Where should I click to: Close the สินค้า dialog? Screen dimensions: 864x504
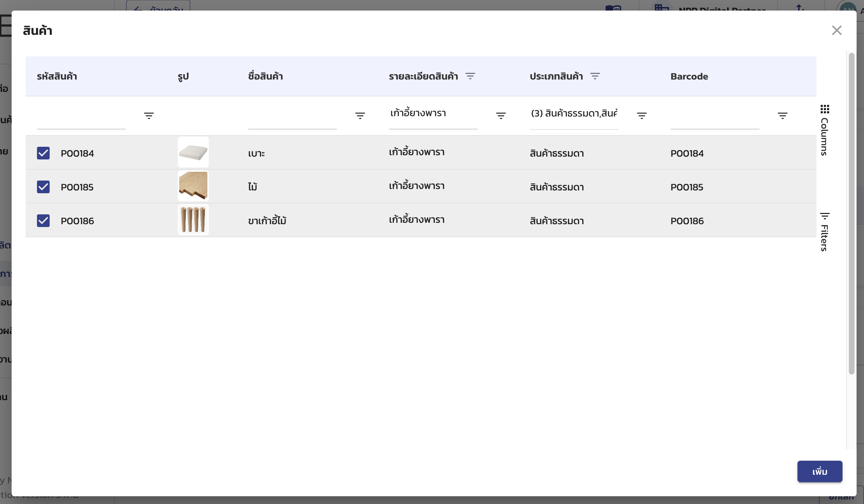point(837,30)
